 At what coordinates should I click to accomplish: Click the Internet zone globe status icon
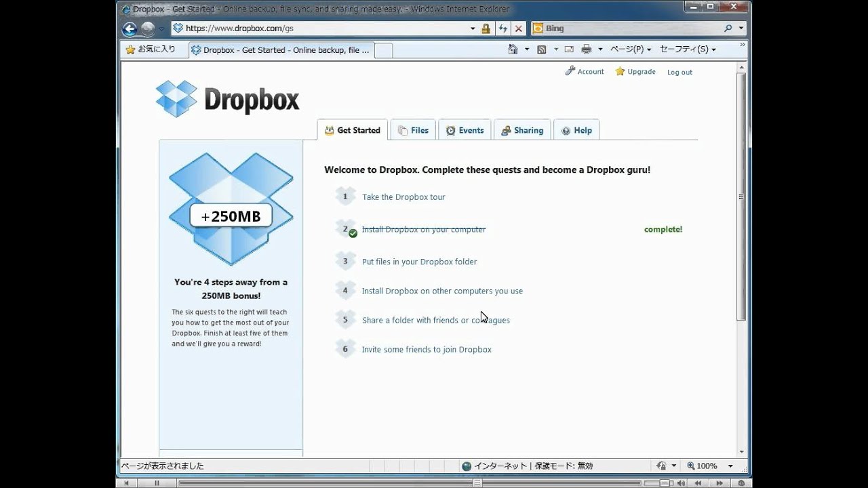coord(467,466)
